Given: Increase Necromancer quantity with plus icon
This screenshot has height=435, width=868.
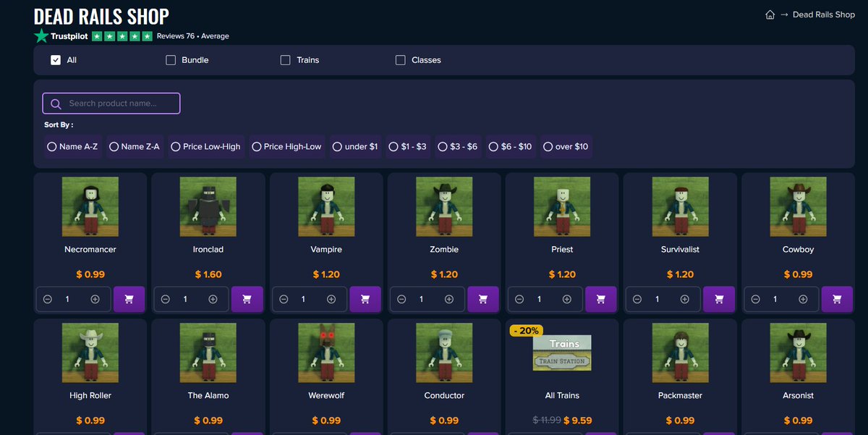Looking at the screenshot, I should point(95,299).
